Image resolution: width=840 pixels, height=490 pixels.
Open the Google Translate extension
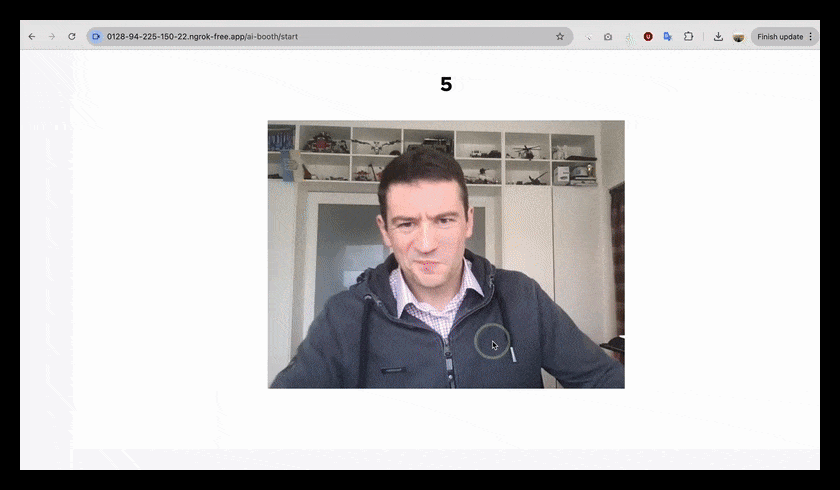tap(668, 36)
